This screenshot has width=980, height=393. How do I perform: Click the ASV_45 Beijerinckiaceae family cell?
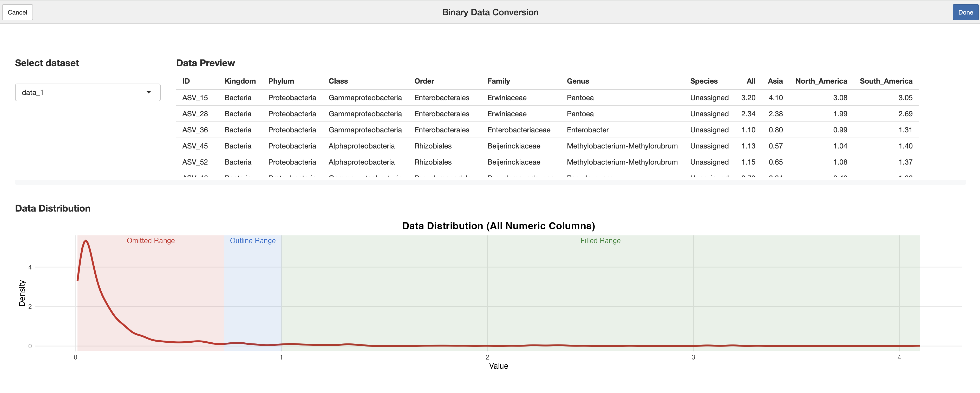pos(514,146)
